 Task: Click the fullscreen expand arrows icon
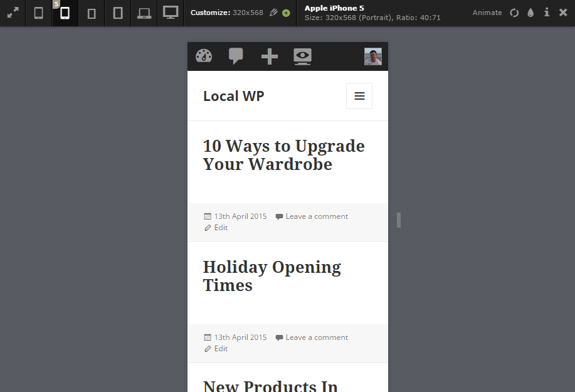click(13, 13)
